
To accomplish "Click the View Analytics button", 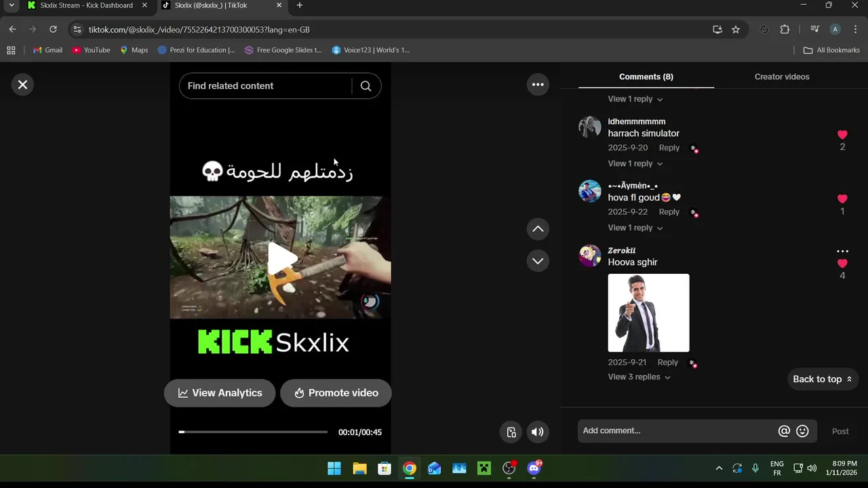I will 220,393.
